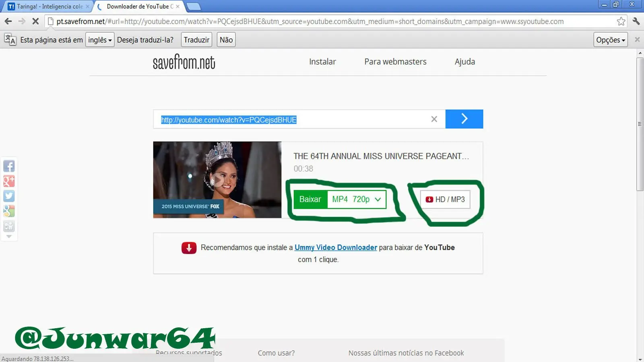This screenshot has height=362, width=644.
Task: Open the Ajuda menu item
Action: tap(465, 62)
